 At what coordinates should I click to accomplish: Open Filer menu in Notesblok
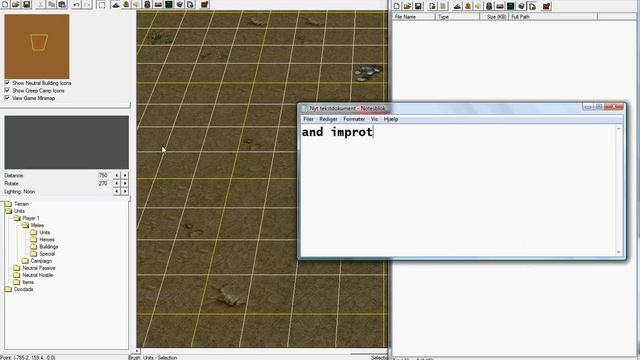tap(308, 119)
